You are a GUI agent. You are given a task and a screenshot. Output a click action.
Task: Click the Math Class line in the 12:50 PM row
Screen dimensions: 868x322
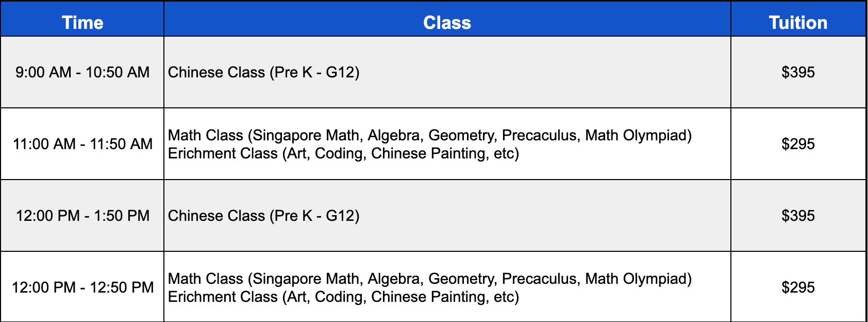pyautogui.click(x=430, y=279)
